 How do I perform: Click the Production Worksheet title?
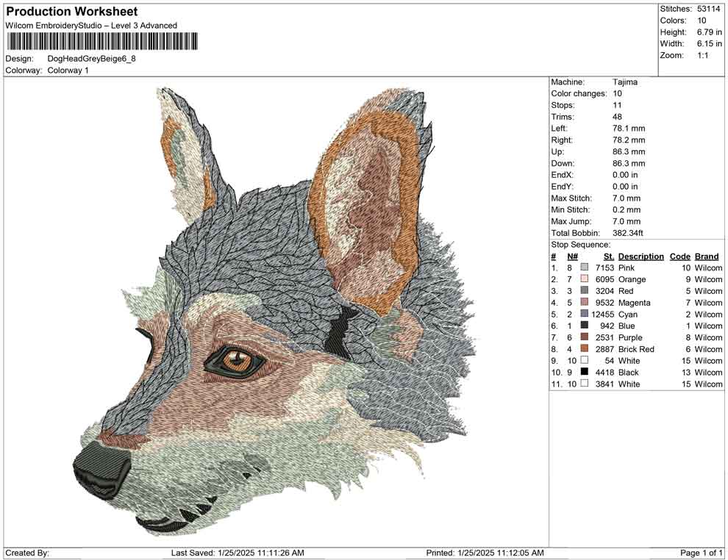click(71, 12)
